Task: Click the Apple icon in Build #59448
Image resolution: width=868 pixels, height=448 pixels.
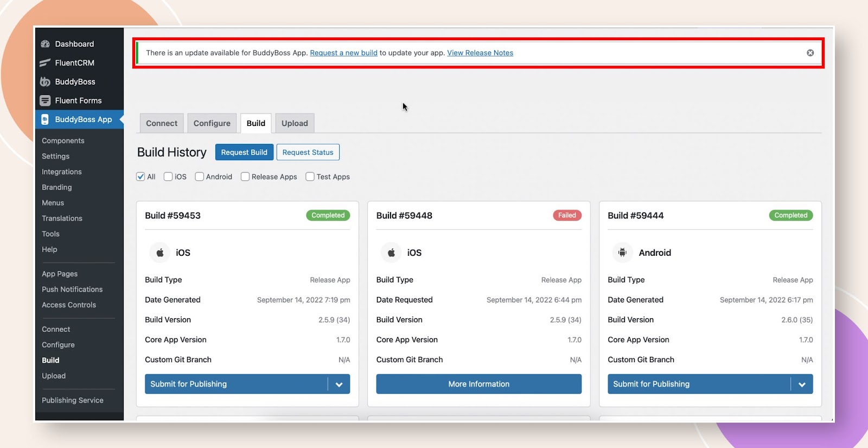Action: click(391, 253)
